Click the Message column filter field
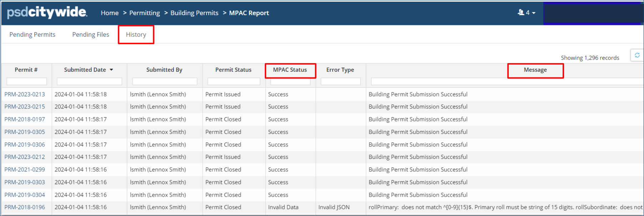644x216 pixels. click(507, 82)
